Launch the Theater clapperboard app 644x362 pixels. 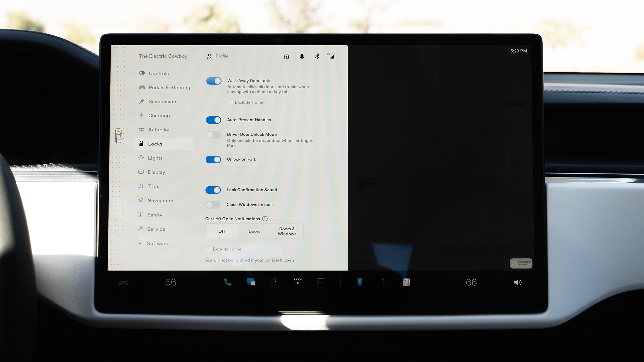297,282
